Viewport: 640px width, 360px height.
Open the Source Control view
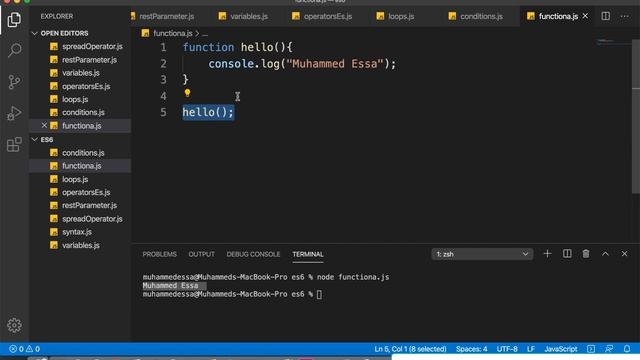coord(14,82)
